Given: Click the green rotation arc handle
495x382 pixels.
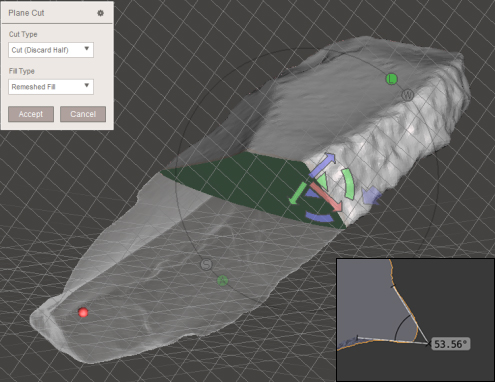Looking at the screenshot, I should pos(348,184).
